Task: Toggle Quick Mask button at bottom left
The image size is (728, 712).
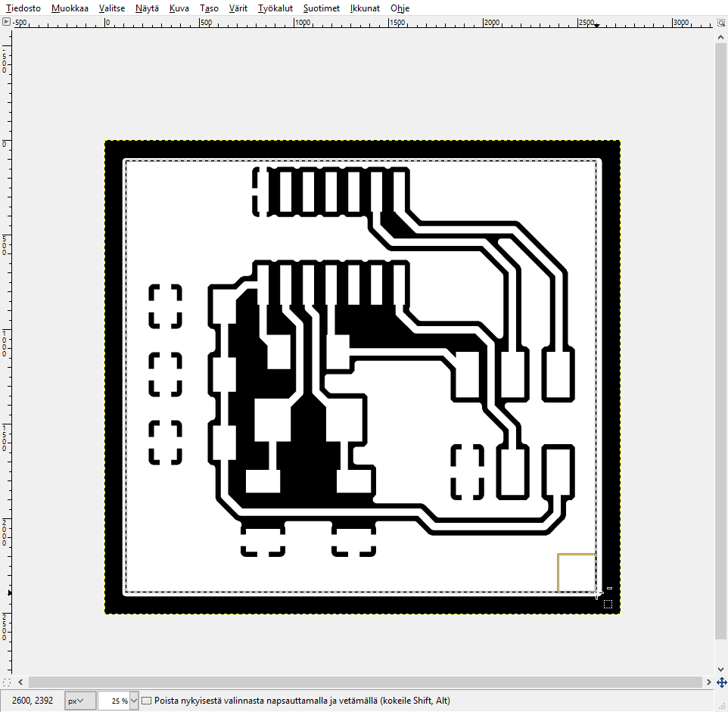Action: pyautogui.click(x=7, y=682)
